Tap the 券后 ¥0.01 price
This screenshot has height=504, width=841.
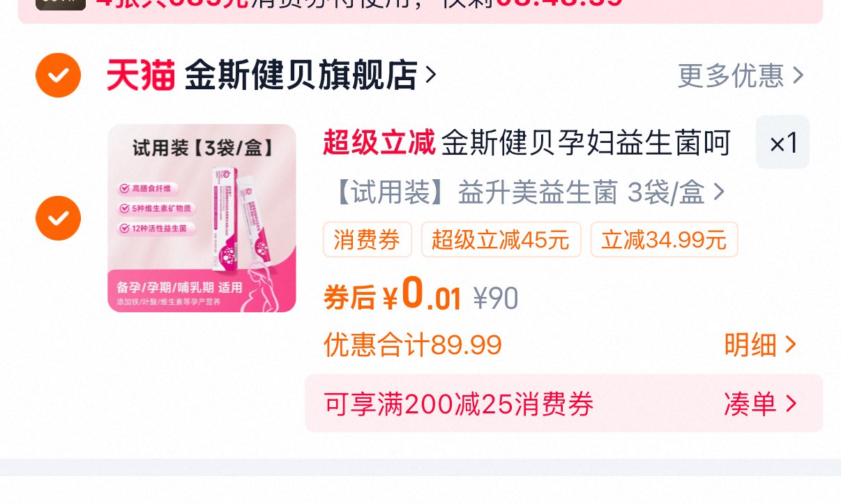(x=393, y=295)
